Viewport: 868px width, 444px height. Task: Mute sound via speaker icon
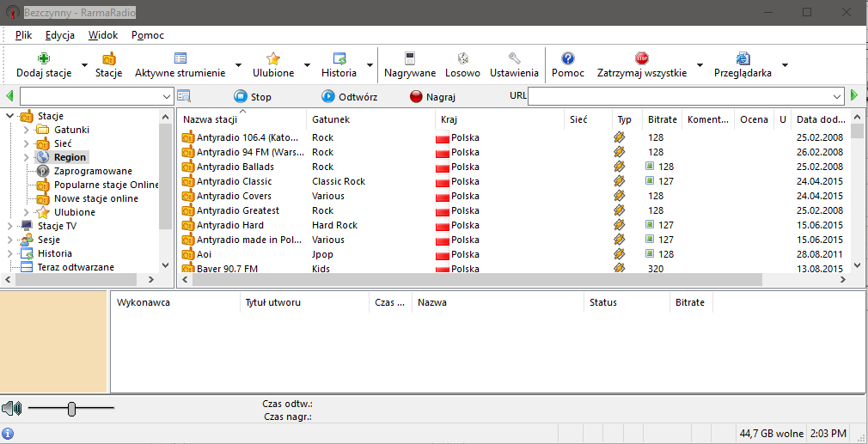pos(11,409)
